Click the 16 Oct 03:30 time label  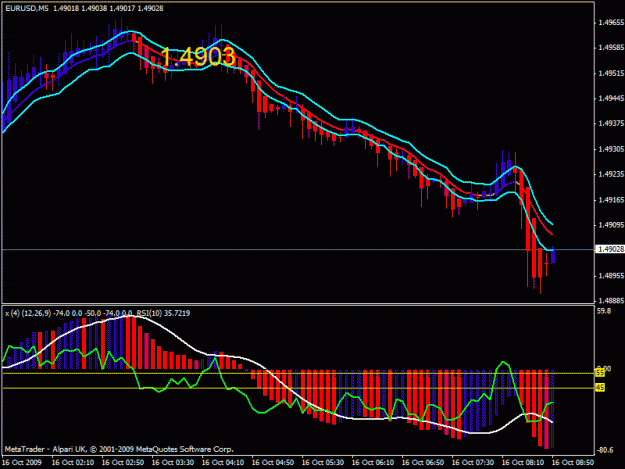click(173, 462)
